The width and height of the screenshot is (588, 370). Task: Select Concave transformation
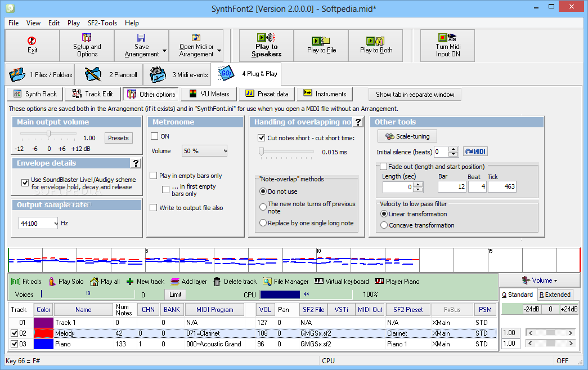point(384,225)
